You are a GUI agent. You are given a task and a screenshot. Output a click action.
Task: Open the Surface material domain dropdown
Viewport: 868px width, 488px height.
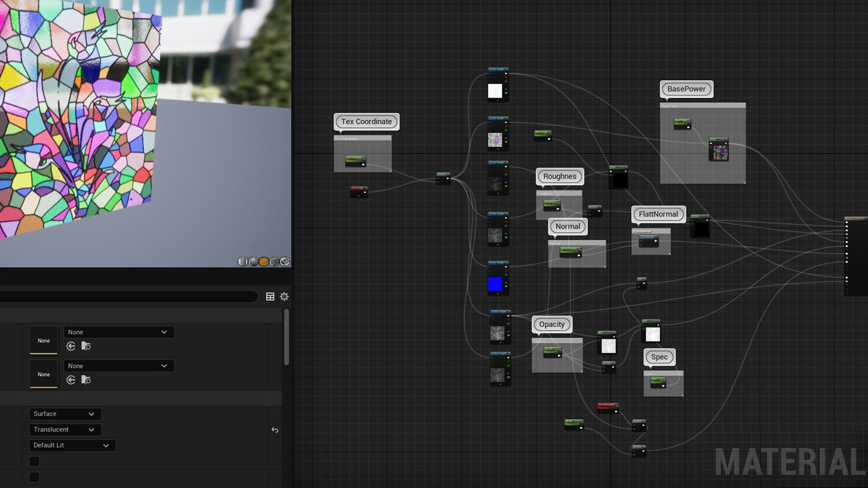click(x=65, y=413)
